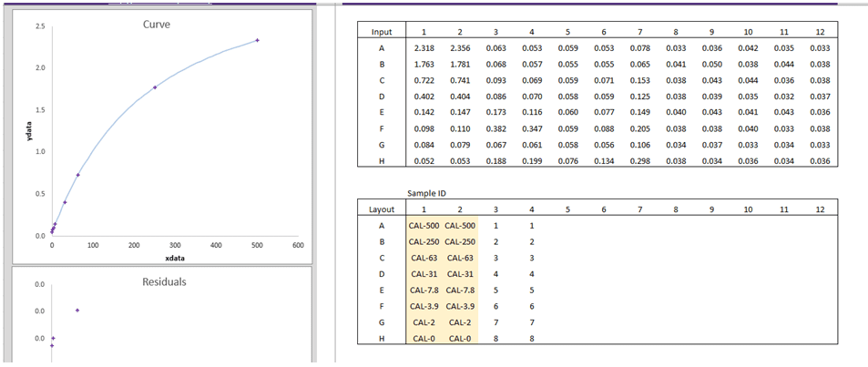
Task: Click the 600 tick label on x-axis
Action: [x=299, y=244]
